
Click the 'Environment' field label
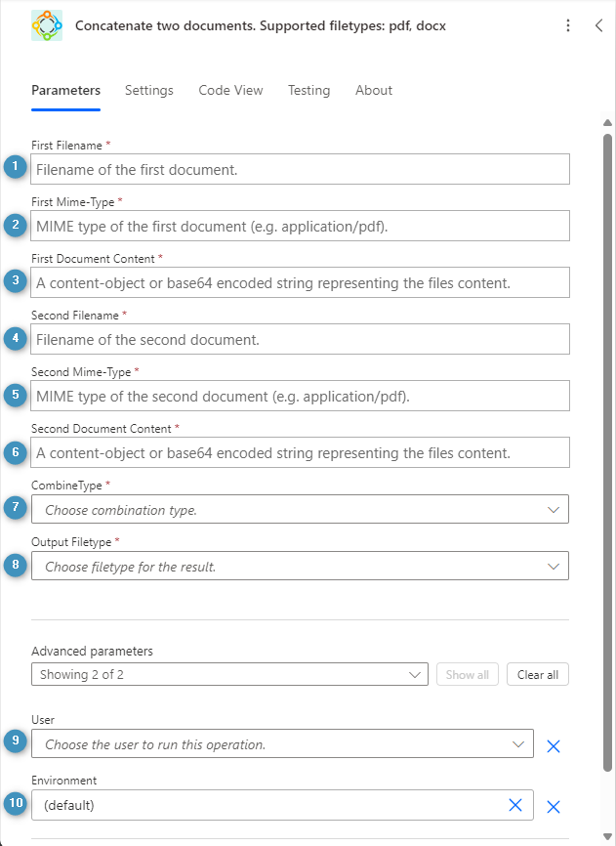(x=64, y=781)
